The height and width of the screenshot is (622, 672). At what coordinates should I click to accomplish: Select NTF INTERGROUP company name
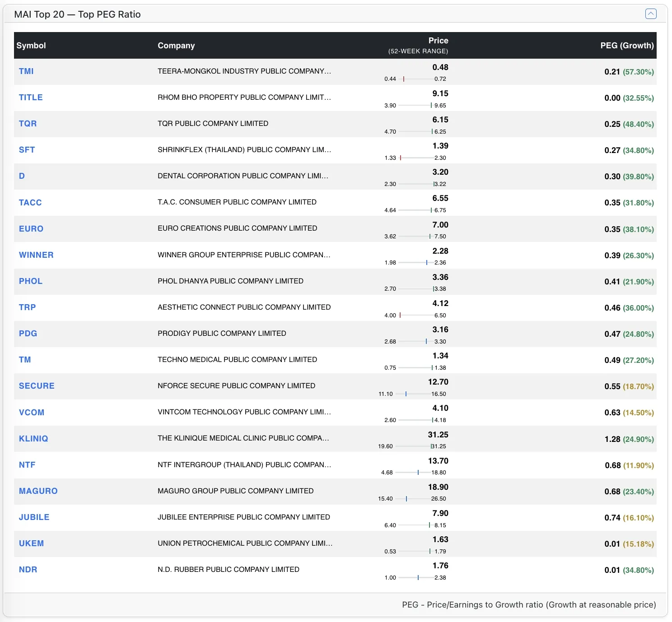point(244,465)
